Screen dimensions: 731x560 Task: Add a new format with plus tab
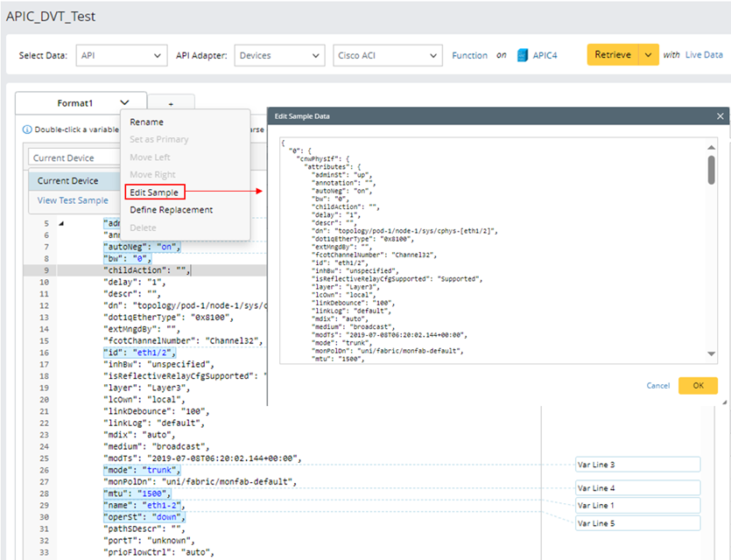click(x=171, y=104)
